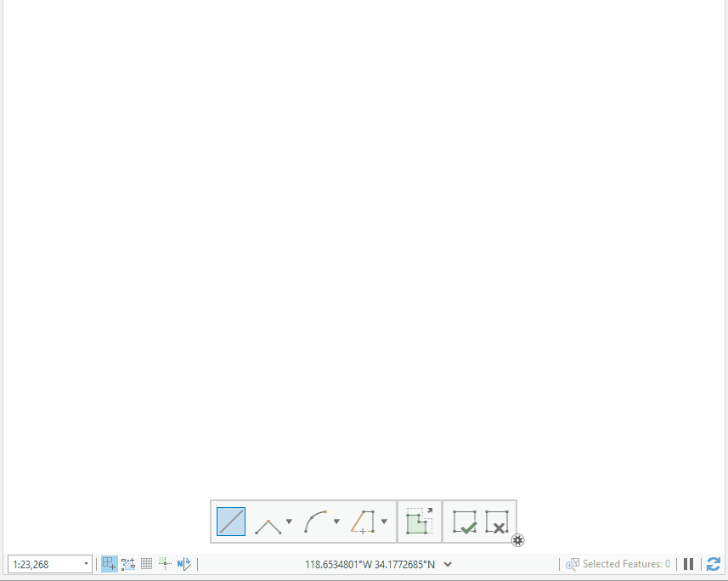The height and width of the screenshot is (581, 728).
Task: Open the Trace tool dropdown arrow
Action: pos(384,521)
